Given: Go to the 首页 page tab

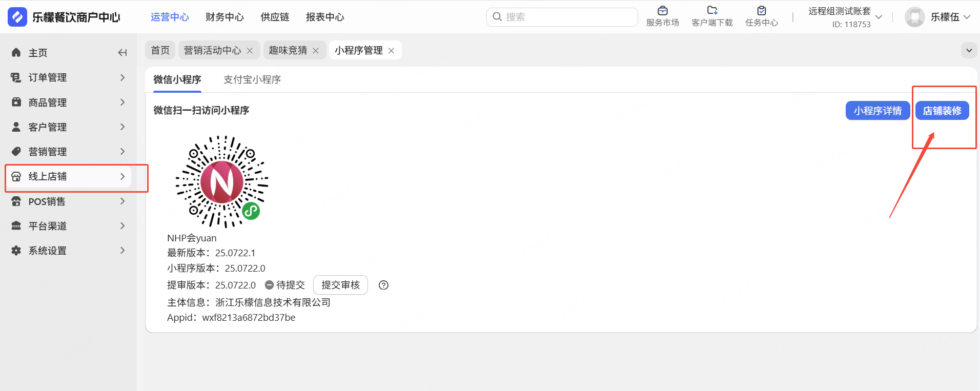Looking at the screenshot, I should 160,50.
